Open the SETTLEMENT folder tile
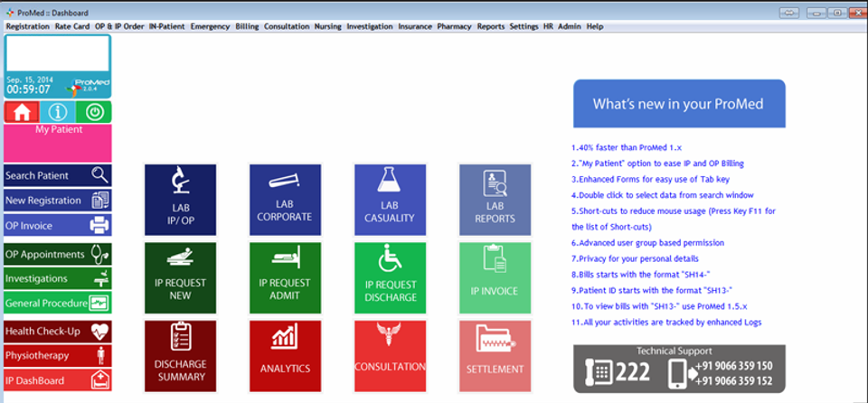Image resolution: width=868 pixels, height=403 pixels. [495, 356]
